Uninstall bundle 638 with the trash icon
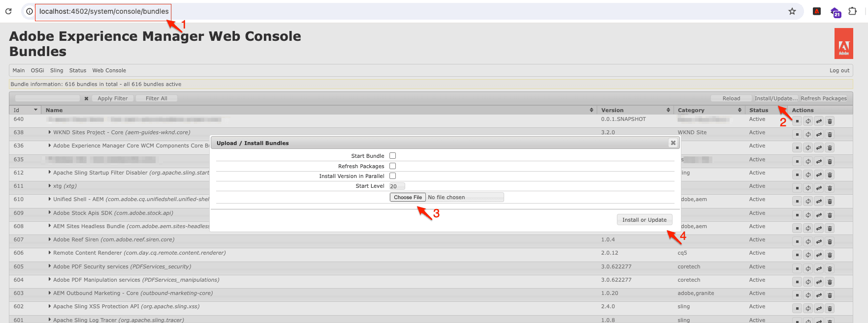Image resolution: width=868 pixels, height=323 pixels. [x=830, y=134]
